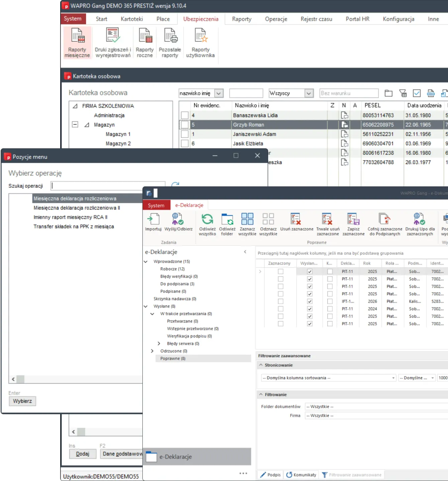The height and width of the screenshot is (481, 448).
Task: Open Raporty miesięczne in the ribbon
Action: coord(77,43)
